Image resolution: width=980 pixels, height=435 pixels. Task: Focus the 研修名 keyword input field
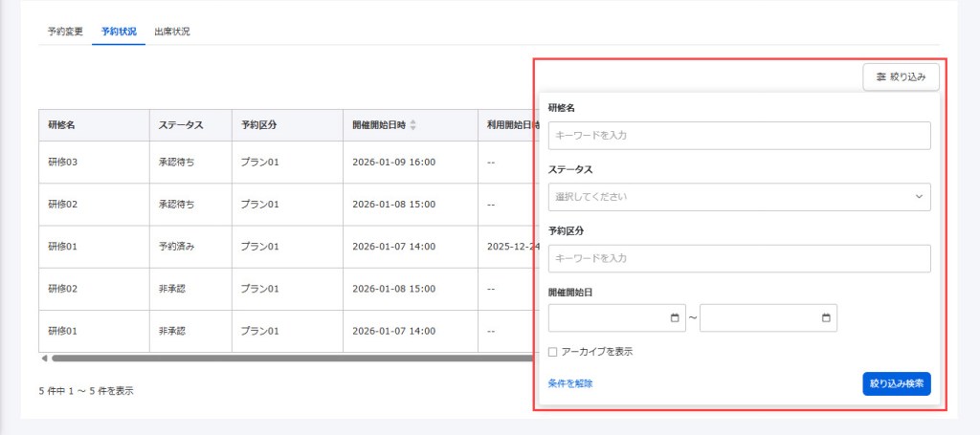click(739, 136)
